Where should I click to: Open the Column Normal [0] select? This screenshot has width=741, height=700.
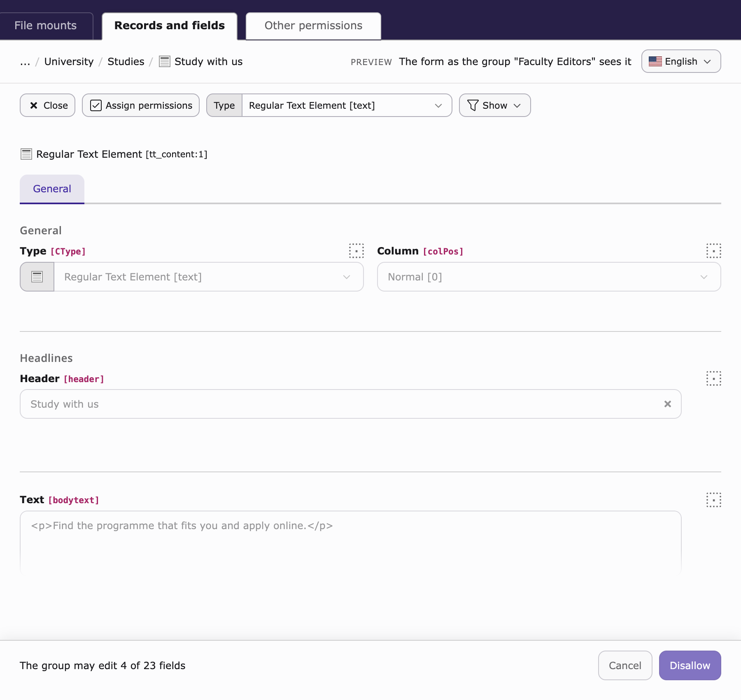coord(549,277)
